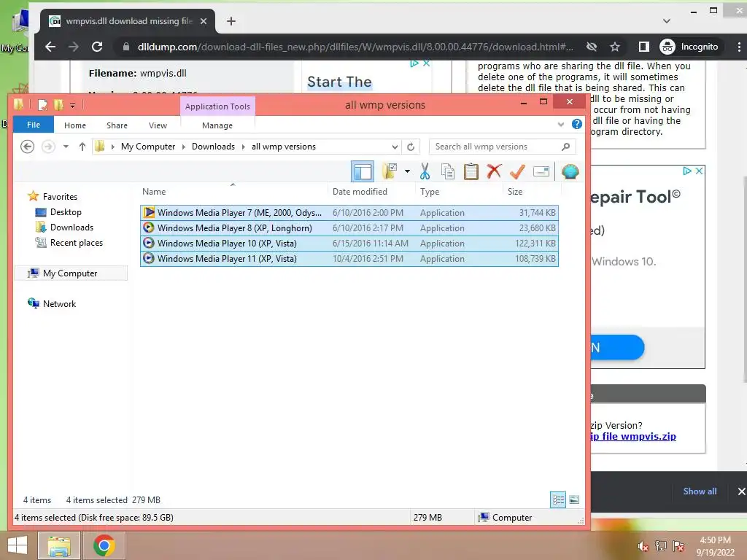Click the red X Delete icon
Screen dimensions: 747x560
tap(494, 171)
